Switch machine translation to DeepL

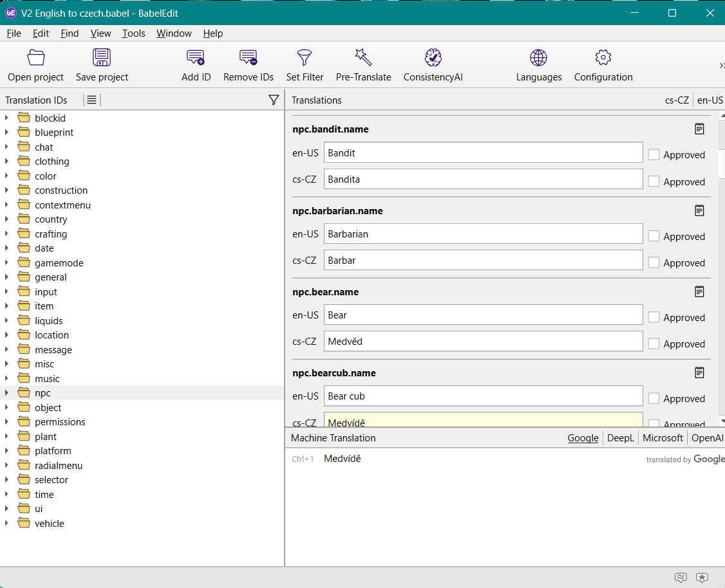pyautogui.click(x=620, y=438)
